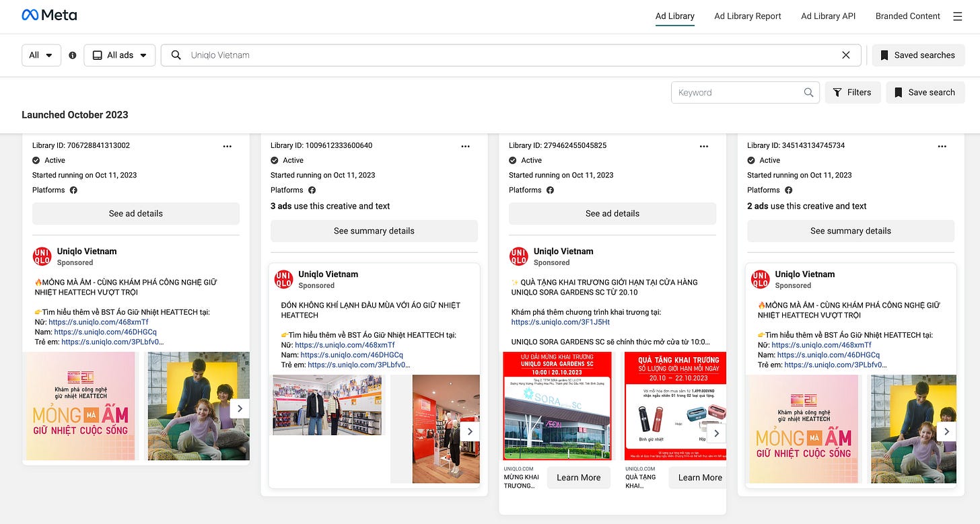Advance carousel arrow in Sora Gardens ad

click(717, 433)
